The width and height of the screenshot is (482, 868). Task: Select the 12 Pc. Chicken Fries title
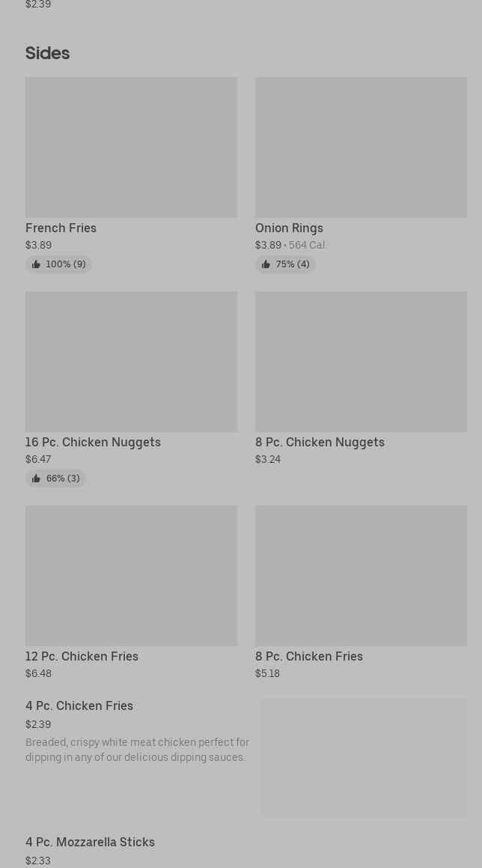tap(82, 656)
